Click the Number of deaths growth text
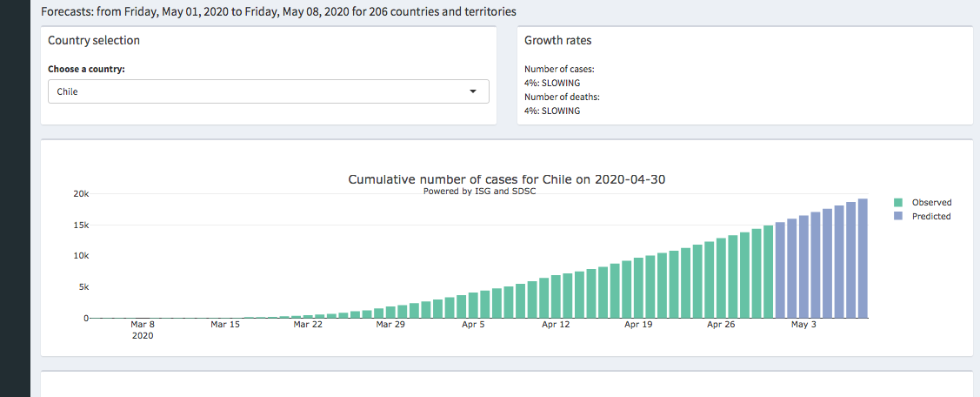 pos(562,97)
